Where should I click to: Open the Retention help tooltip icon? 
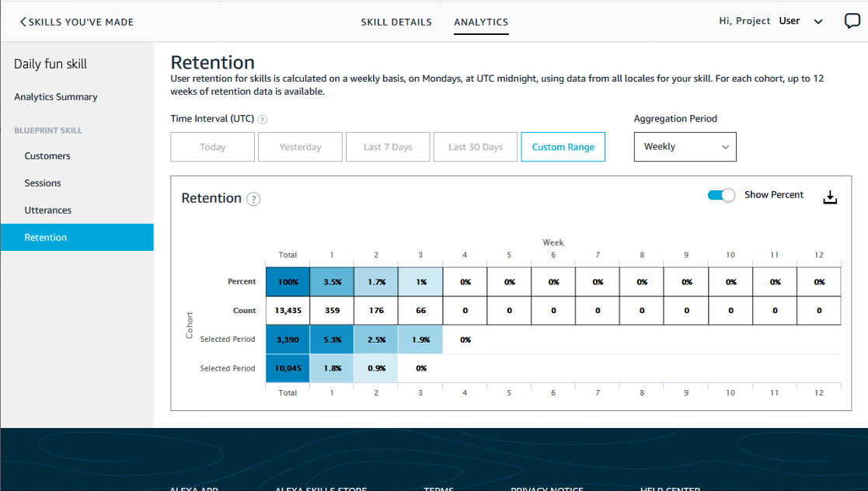253,200
